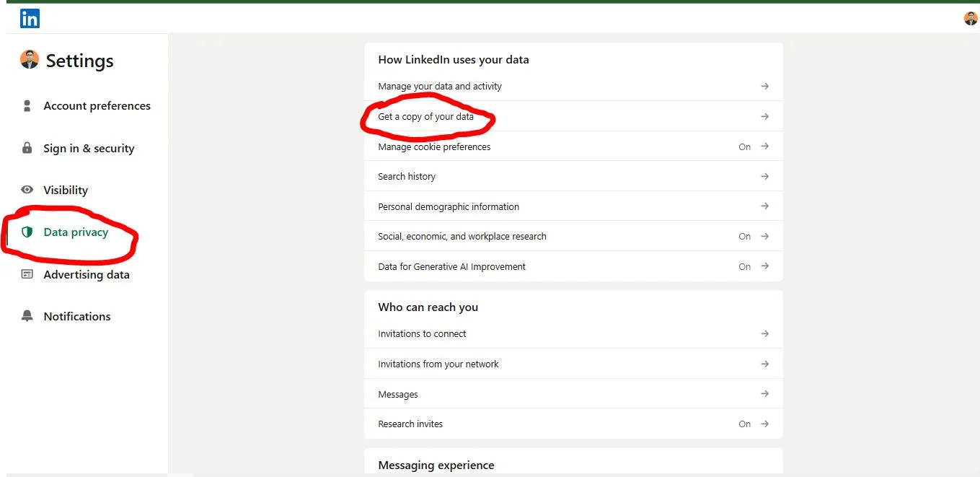Image resolution: width=980 pixels, height=477 pixels.
Task: Click arrow for Manage cookie preferences
Action: coord(765,146)
